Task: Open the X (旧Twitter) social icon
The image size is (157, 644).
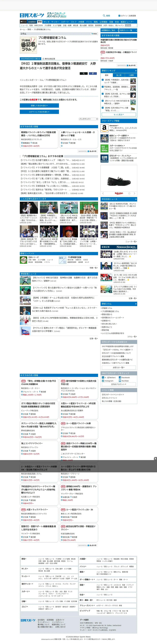Action: coord(103,378)
